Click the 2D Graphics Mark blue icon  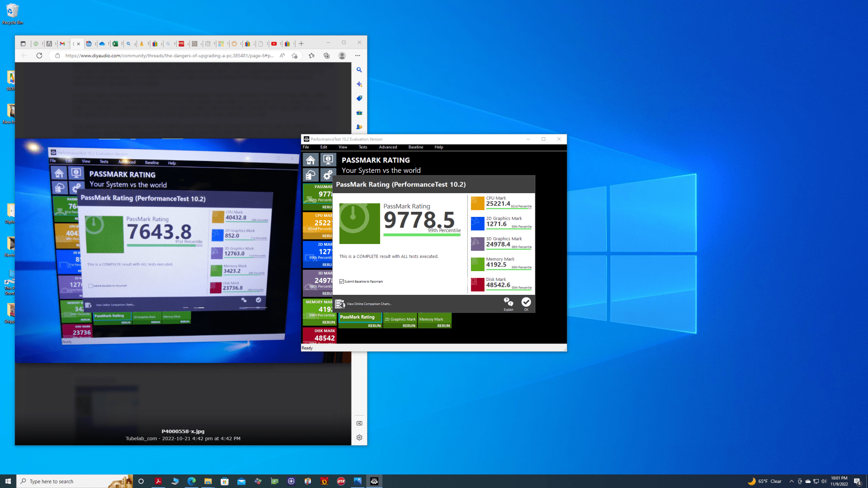(x=478, y=223)
